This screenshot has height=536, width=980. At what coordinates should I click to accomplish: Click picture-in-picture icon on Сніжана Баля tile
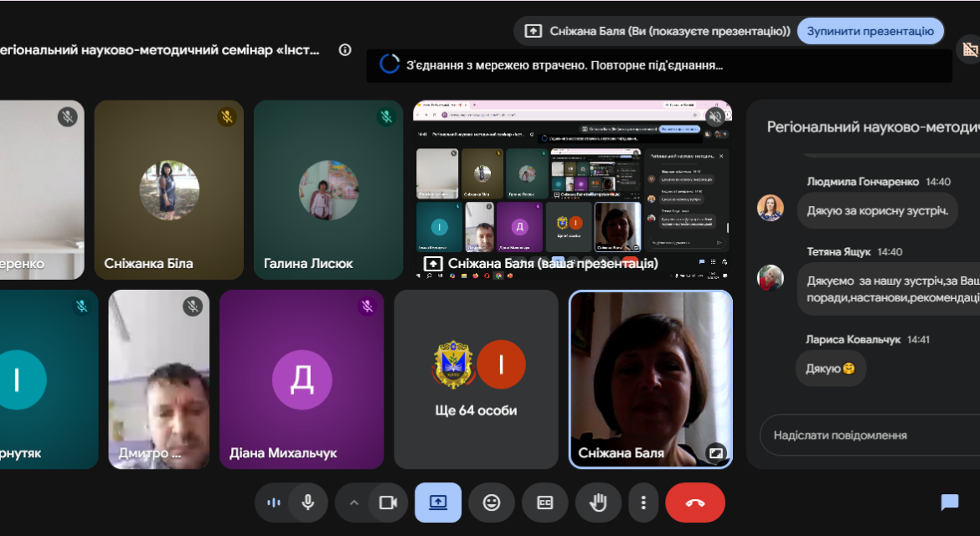pos(715,453)
